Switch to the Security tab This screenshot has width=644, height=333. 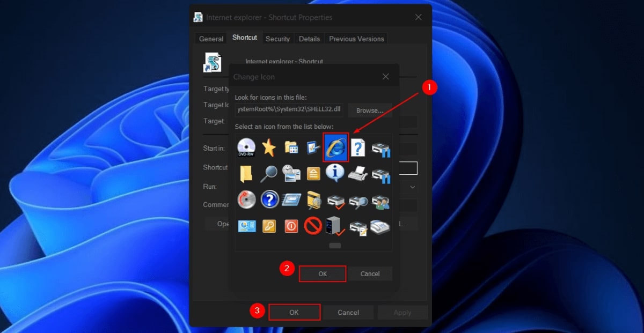pos(277,39)
